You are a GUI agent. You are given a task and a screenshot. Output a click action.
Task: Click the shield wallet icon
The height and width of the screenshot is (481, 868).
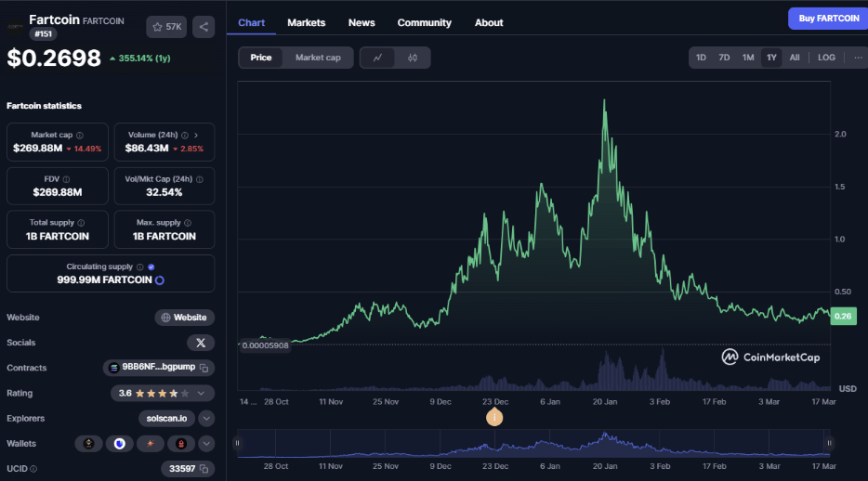coord(119,444)
